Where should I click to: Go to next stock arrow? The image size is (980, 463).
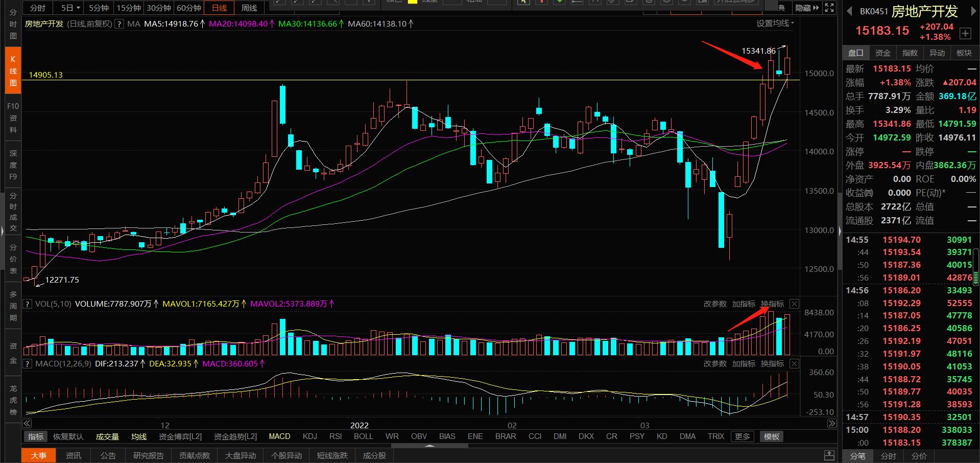[973, 11]
